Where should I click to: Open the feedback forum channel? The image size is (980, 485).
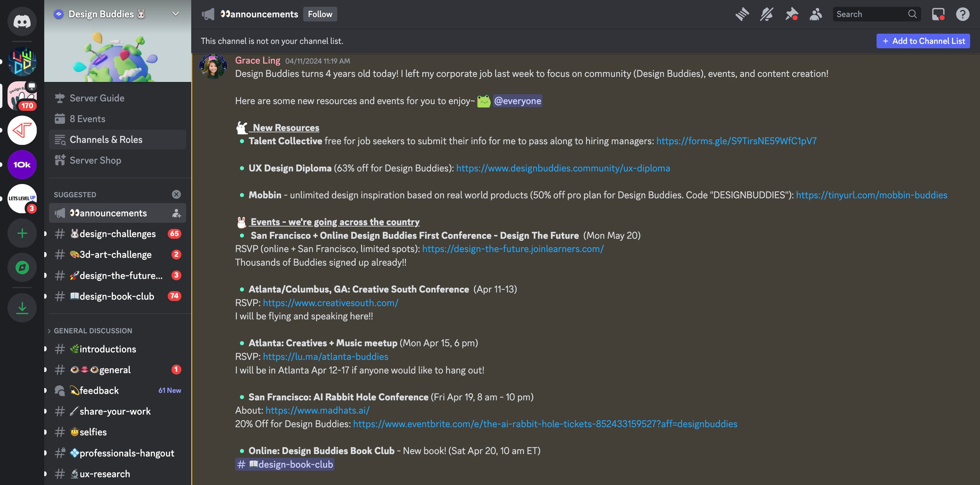[x=117, y=390]
